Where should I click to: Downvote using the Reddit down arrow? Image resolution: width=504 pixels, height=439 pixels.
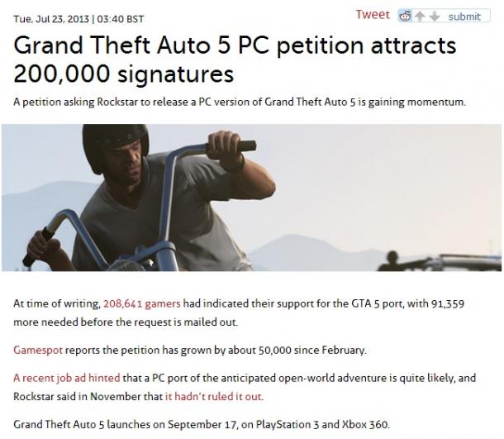point(435,16)
